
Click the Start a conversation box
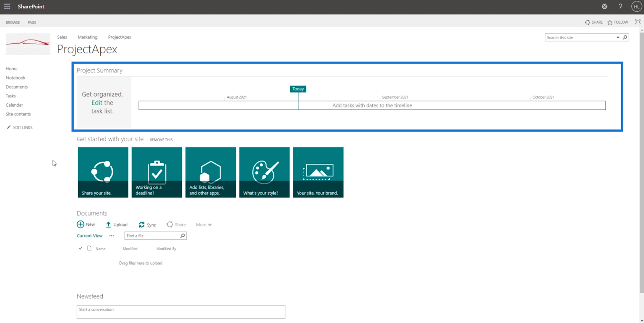point(181,312)
